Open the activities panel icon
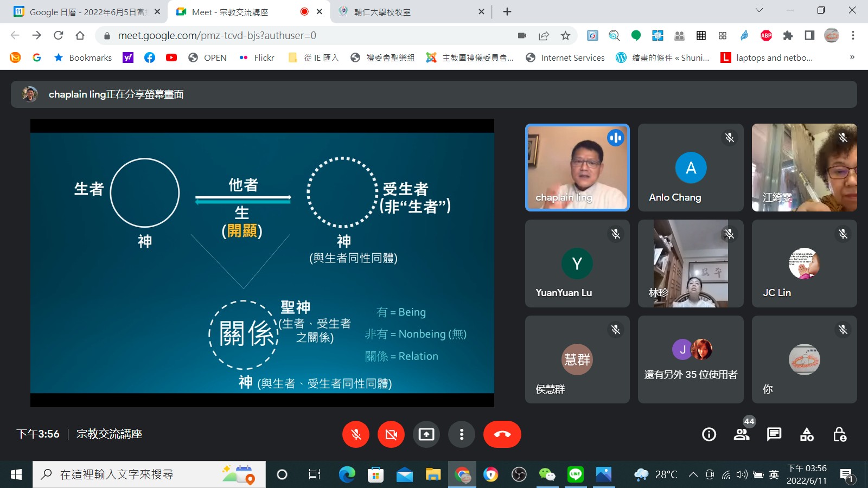Viewport: 868px width, 488px height. pos(807,434)
